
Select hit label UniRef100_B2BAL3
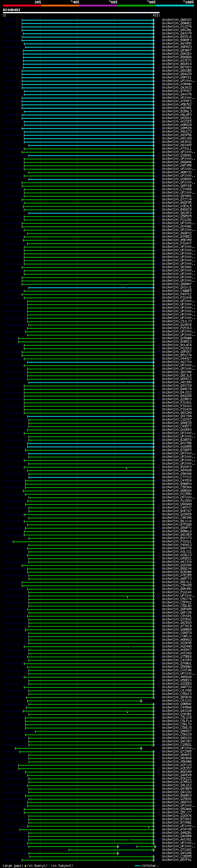177,111
